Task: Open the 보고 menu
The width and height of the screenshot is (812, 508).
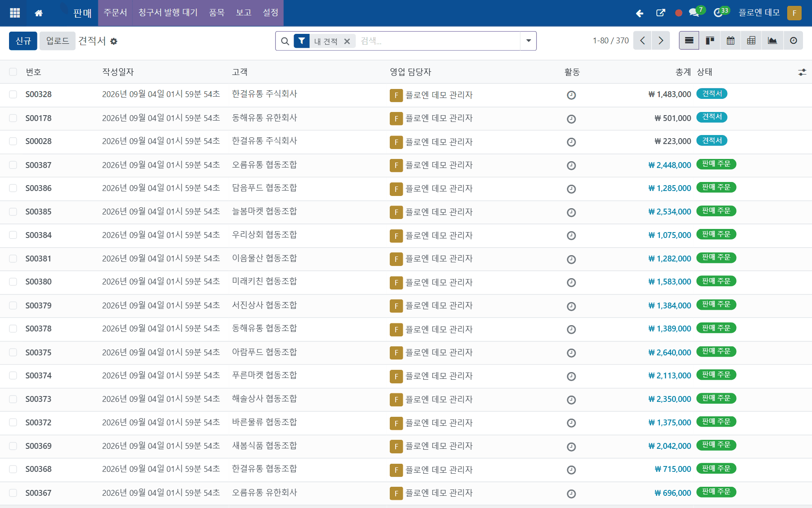Action: [244, 13]
